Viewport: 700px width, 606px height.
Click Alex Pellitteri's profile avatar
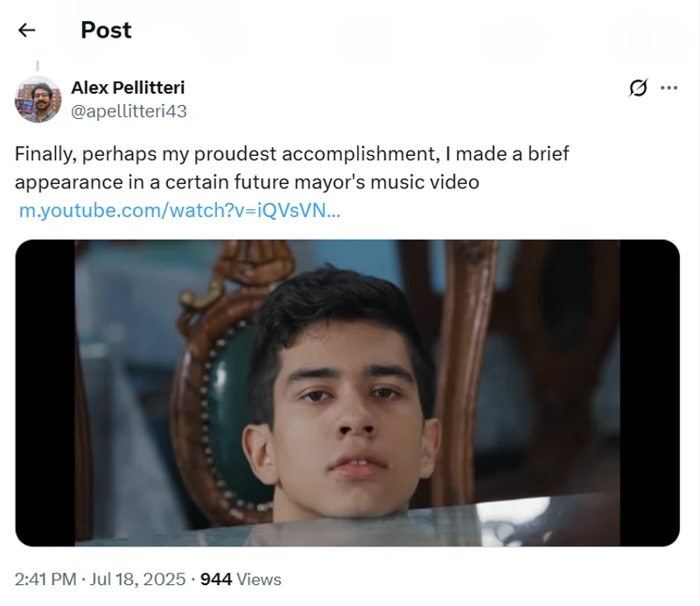tap(38, 99)
